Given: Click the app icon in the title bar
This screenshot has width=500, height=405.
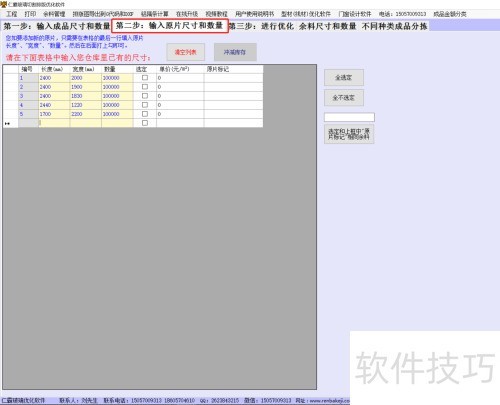Looking at the screenshot, I should tap(4, 4).
